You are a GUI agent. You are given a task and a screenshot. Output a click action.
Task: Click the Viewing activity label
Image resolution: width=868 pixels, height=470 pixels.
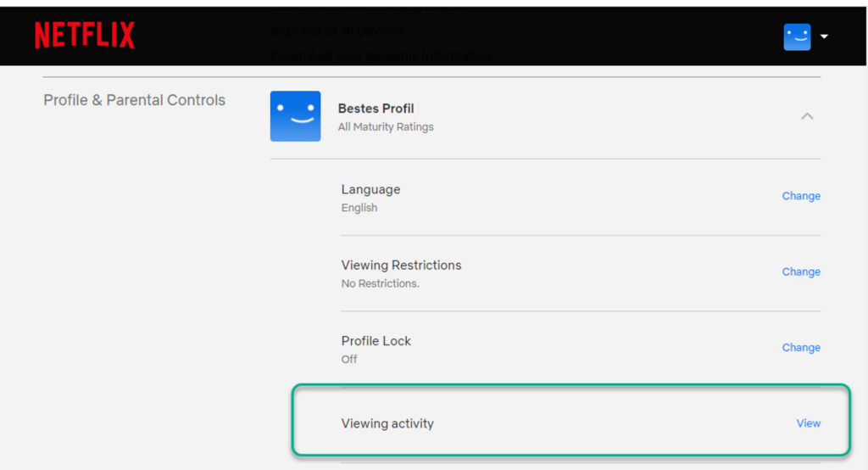tap(387, 423)
